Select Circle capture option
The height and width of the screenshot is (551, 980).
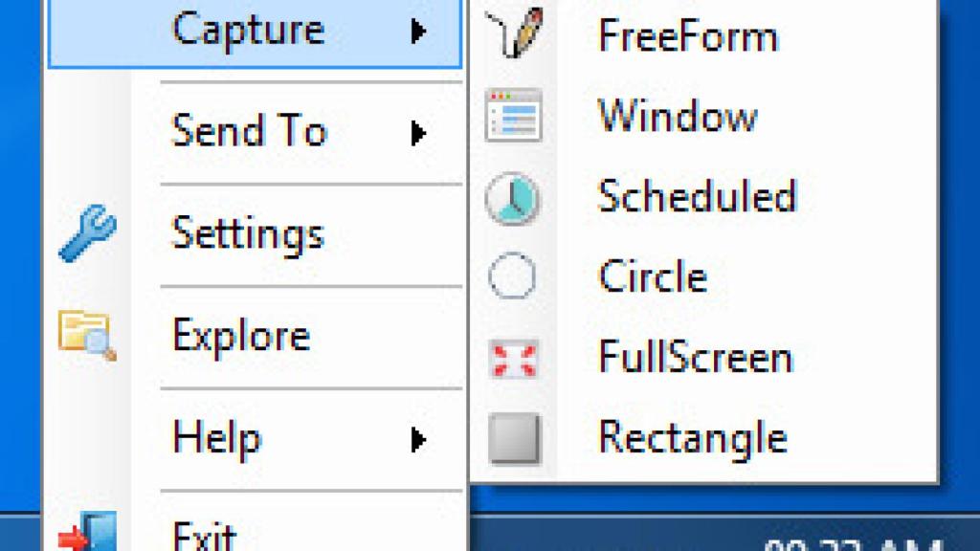pos(652,277)
